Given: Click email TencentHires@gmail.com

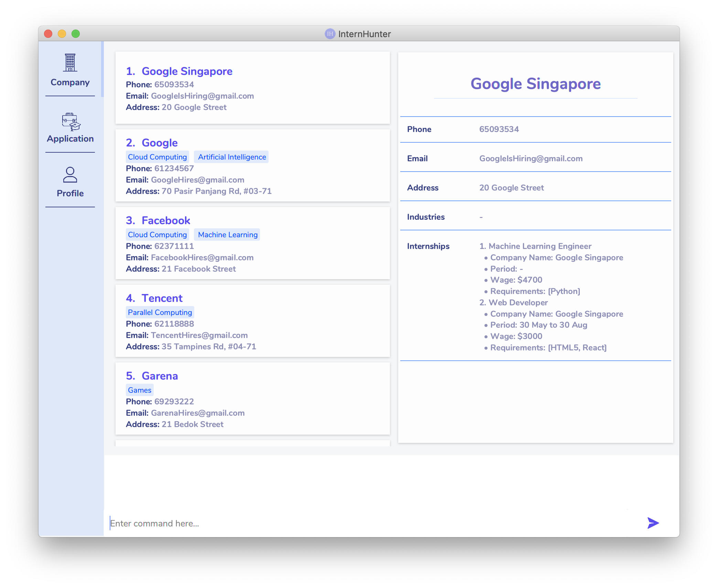Looking at the screenshot, I should [199, 335].
